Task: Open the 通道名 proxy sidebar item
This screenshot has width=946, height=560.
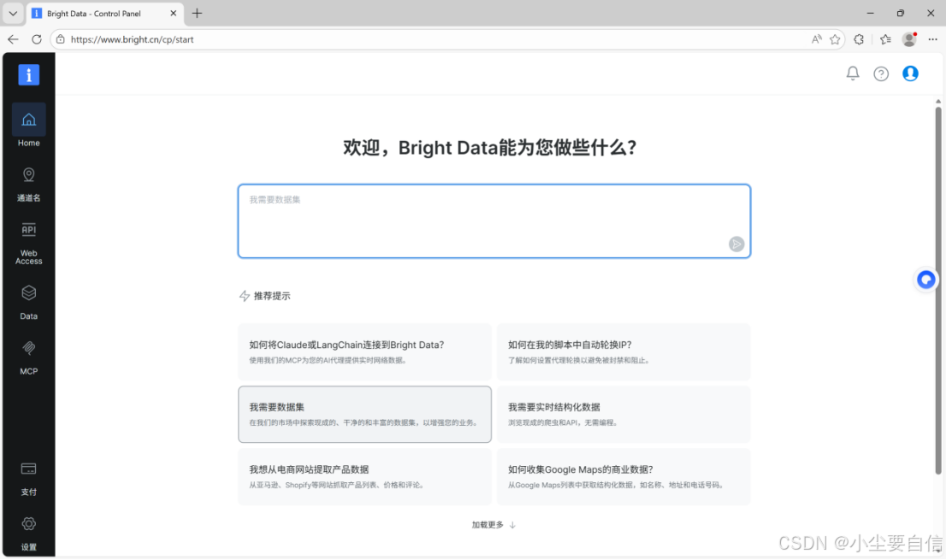Action: point(28,185)
